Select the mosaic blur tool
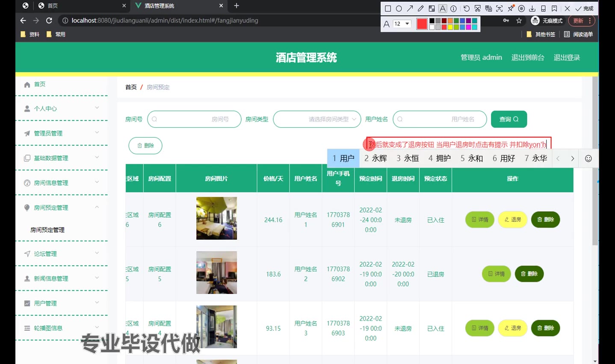The width and height of the screenshot is (615, 364). click(432, 9)
